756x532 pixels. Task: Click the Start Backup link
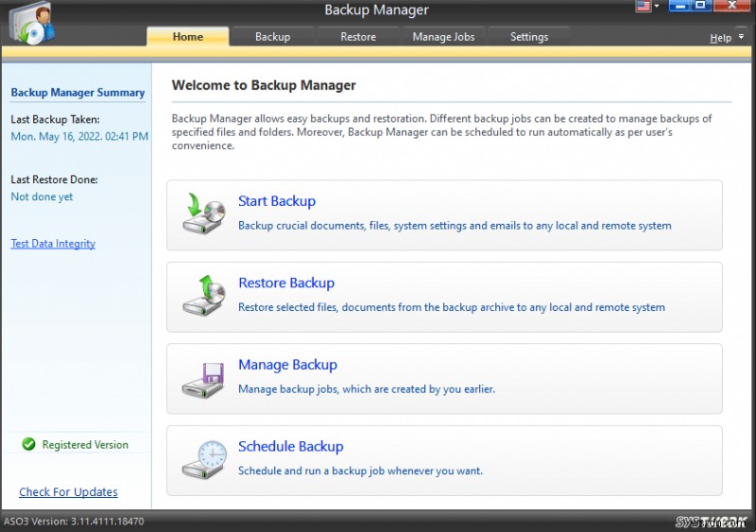[277, 201]
